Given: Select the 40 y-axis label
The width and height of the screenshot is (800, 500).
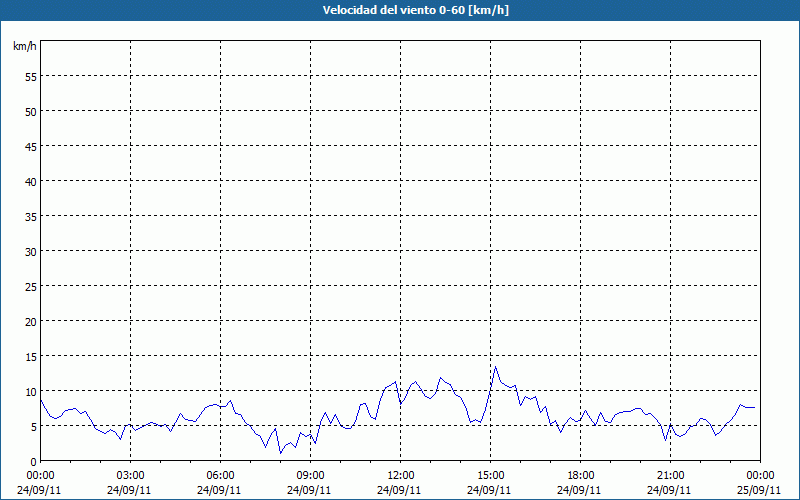Looking at the screenshot, I should coord(31,182).
